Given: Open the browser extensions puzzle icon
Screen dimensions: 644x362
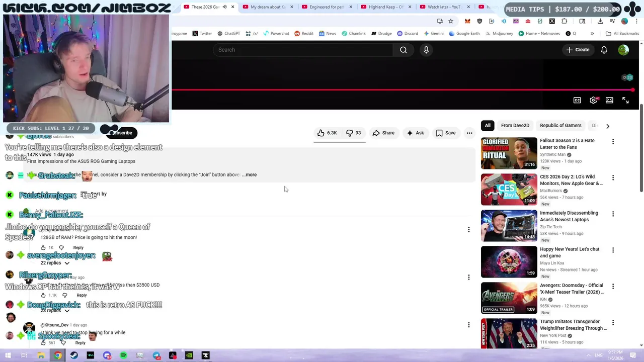Looking at the screenshot, I should 564,21.
